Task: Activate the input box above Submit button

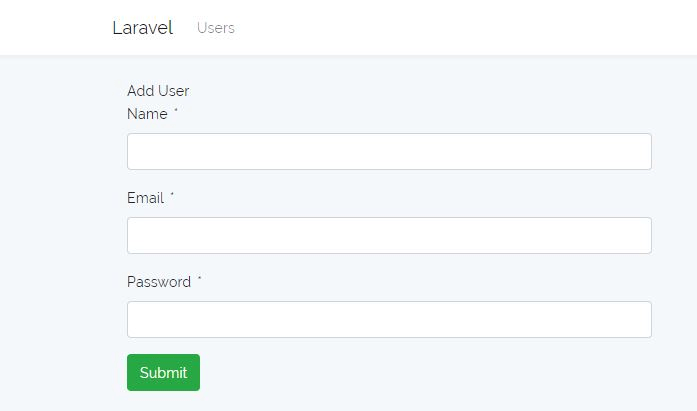Action: [x=389, y=319]
